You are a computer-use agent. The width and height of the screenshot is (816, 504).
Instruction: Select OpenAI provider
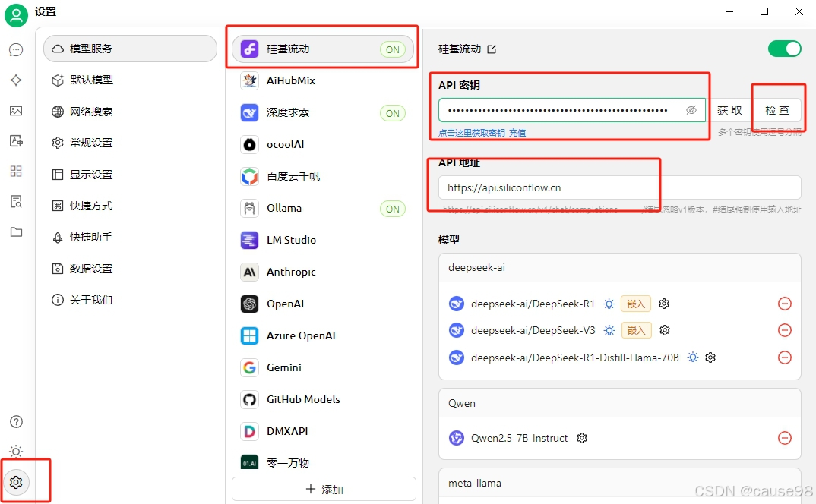(323, 304)
